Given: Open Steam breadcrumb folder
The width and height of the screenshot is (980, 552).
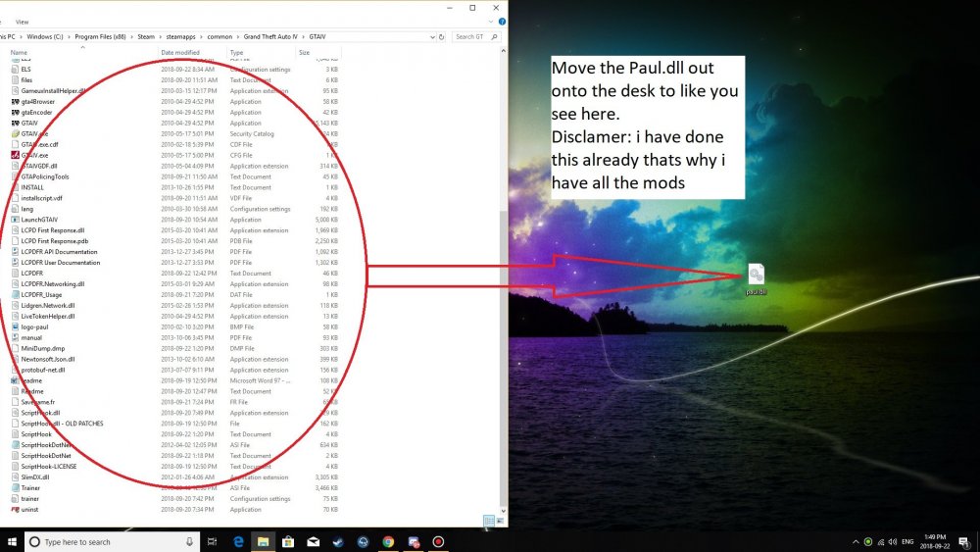Looking at the screenshot, I should [146, 37].
